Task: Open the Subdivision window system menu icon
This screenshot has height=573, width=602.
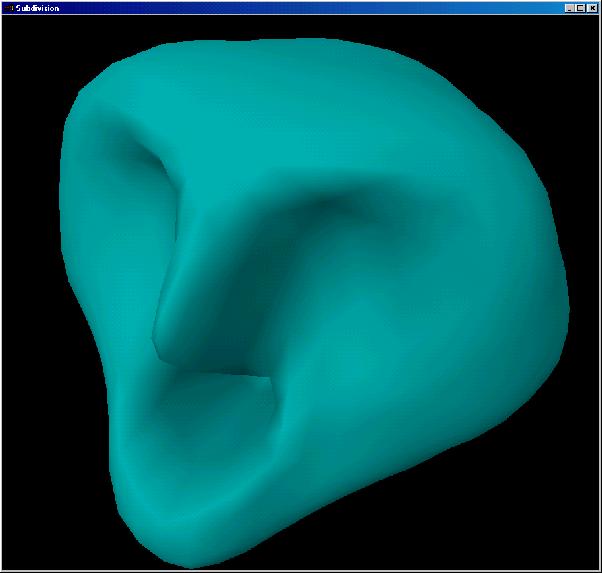Action: click(x=10, y=8)
